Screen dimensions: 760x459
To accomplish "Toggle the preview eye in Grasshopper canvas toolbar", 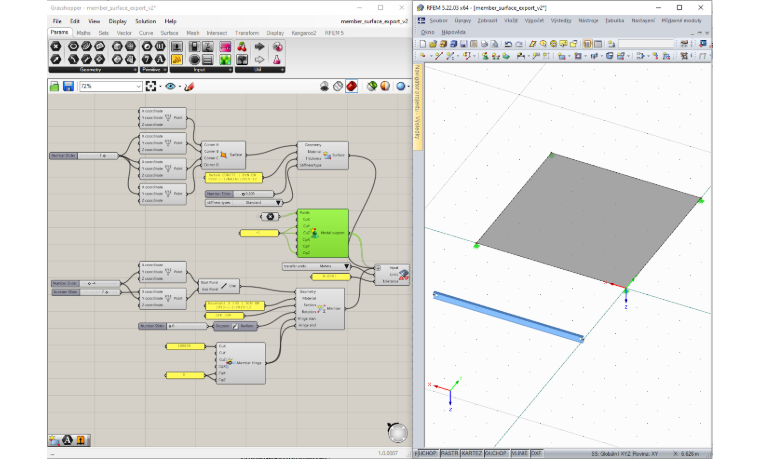I will [170, 86].
